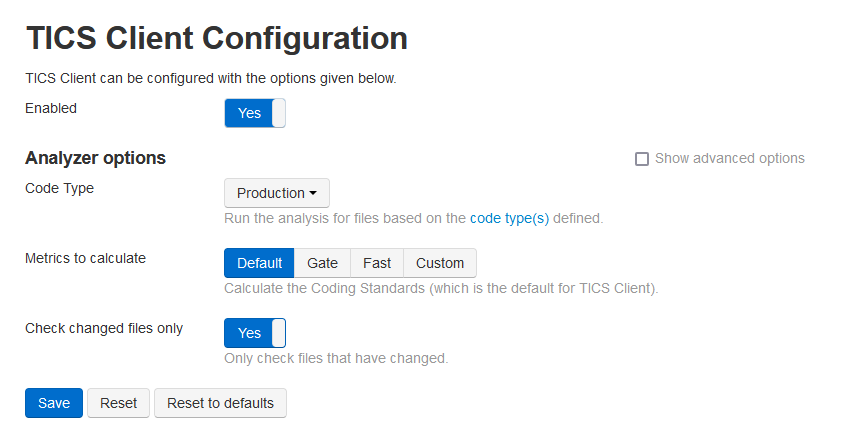Pick the Custom metrics option
This screenshot has height=442, width=861.
440,263
